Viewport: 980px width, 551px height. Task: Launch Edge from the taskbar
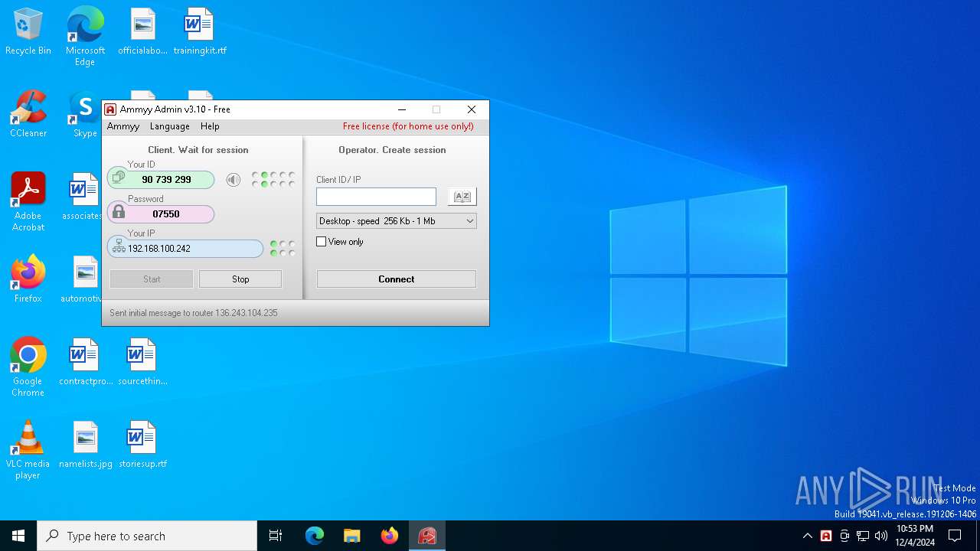pyautogui.click(x=315, y=536)
